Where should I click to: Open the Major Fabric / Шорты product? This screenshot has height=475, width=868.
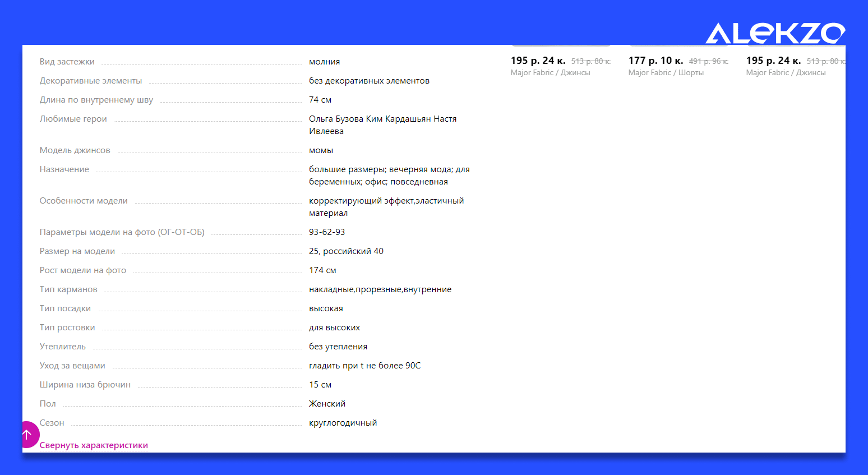coord(666,73)
